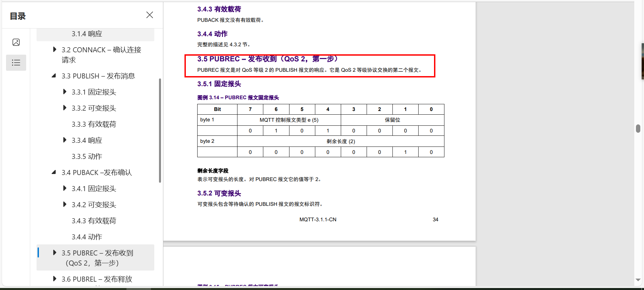Viewport: 644px width, 290px height.
Task: Click sentence PUBACK 报文没有有效载荷
Action: [x=230, y=20]
